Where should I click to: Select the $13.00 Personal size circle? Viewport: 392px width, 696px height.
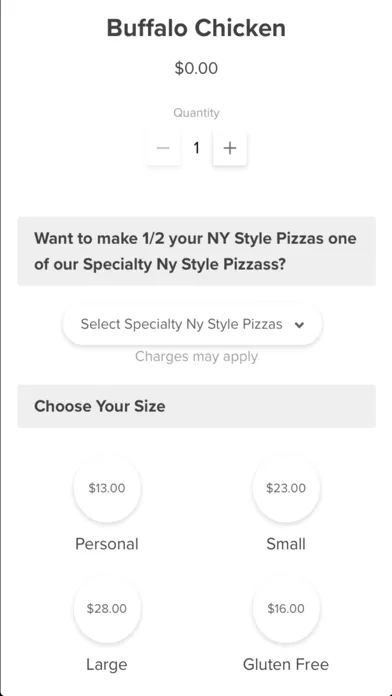pyautogui.click(x=107, y=488)
